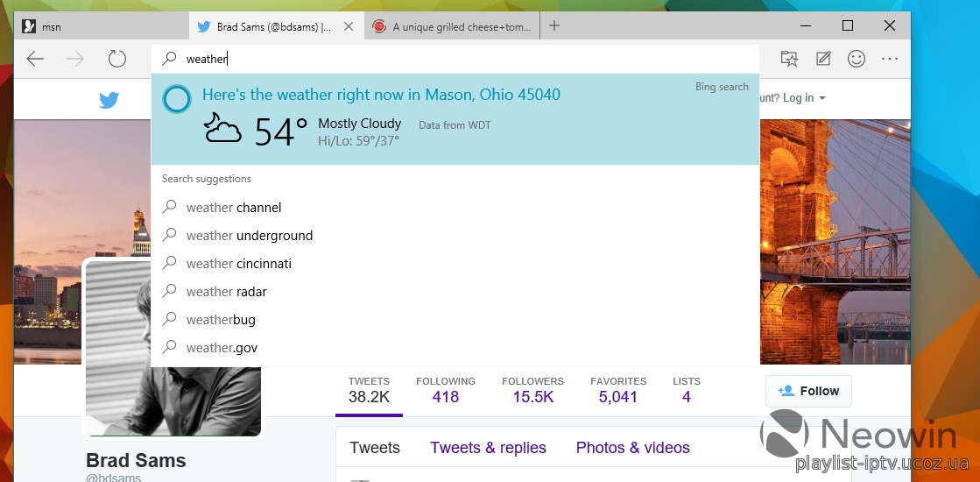Select the weather.gov suggestion

(455, 348)
